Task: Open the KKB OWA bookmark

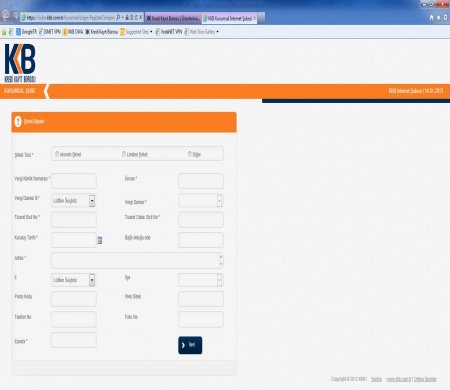Action: [x=73, y=32]
